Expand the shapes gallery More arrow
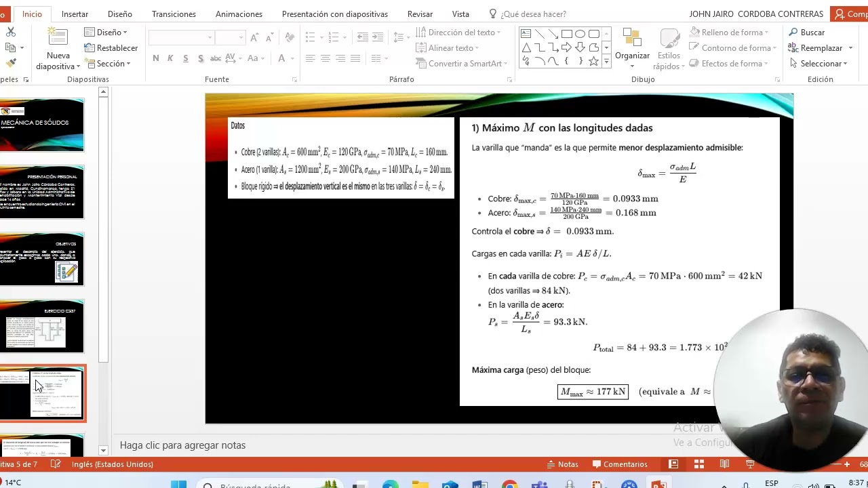The height and width of the screenshot is (488, 868). tap(606, 62)
